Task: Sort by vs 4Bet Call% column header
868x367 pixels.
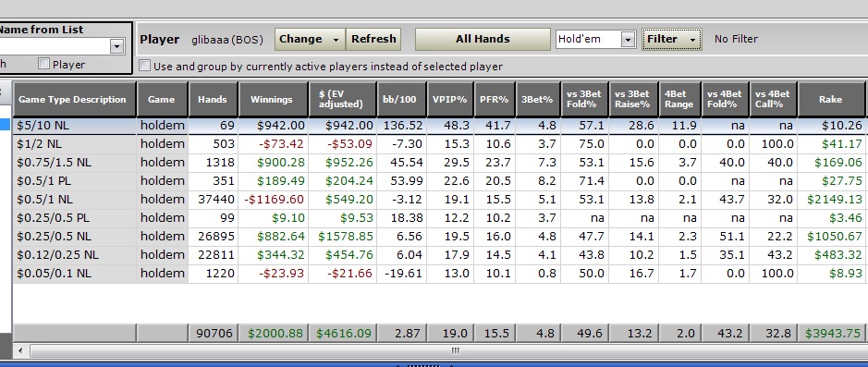Action: [774, 100]
